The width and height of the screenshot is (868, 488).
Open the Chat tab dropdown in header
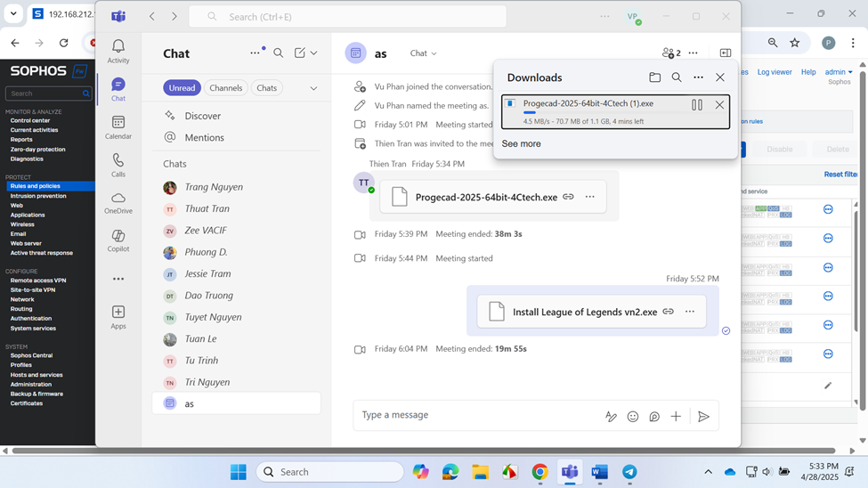424,53
